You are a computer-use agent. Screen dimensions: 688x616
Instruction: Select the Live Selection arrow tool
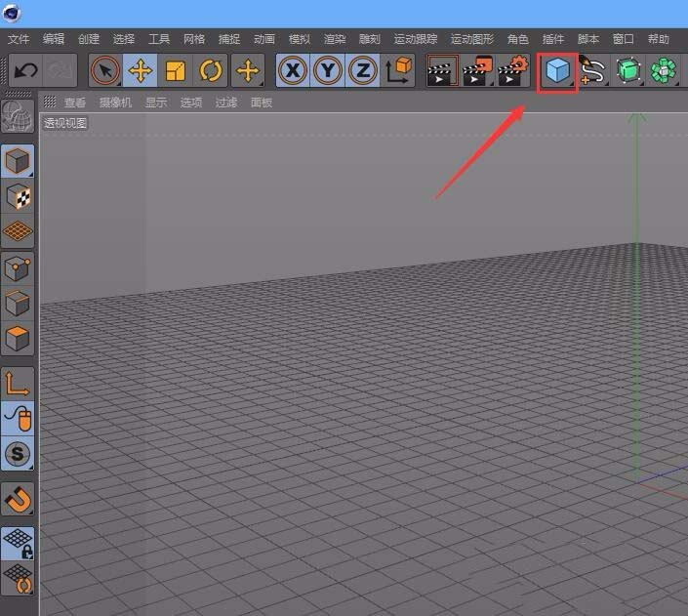click(105, 70)
